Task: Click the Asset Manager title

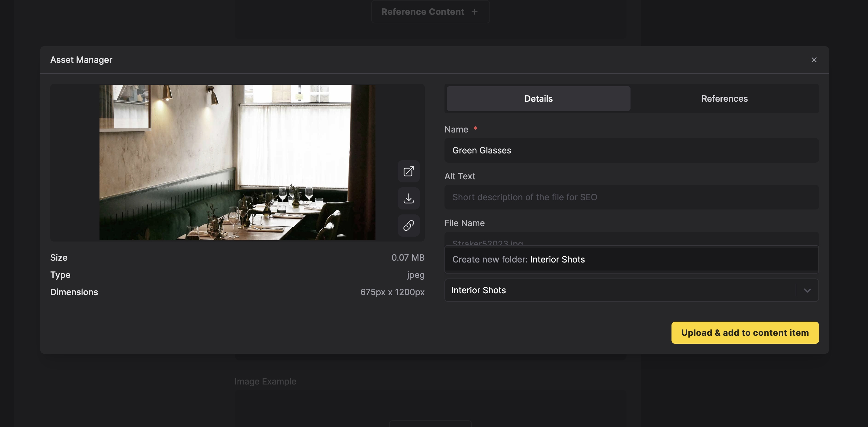Action: click(81, 60)
